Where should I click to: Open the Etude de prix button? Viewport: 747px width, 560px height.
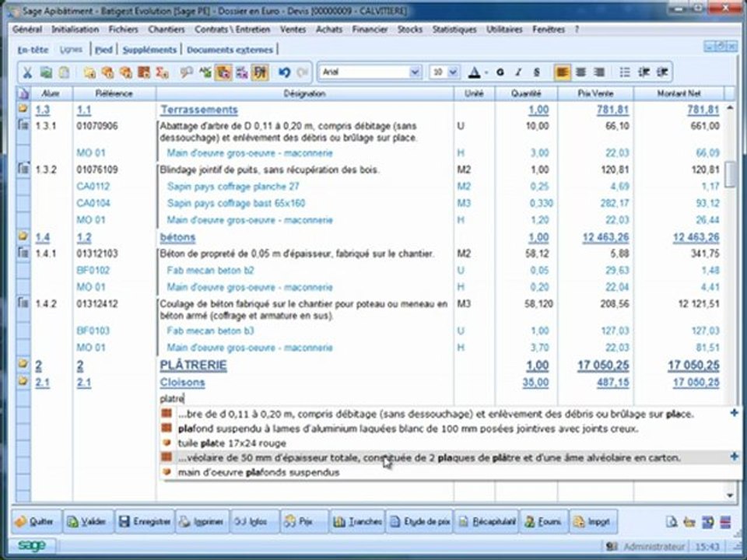click(x=420, y=522)
